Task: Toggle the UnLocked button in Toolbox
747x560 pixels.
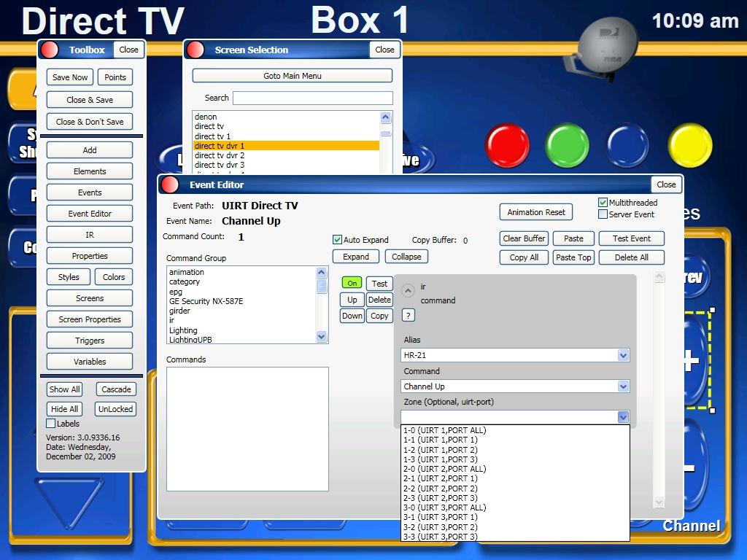Action: pos(115,409)
